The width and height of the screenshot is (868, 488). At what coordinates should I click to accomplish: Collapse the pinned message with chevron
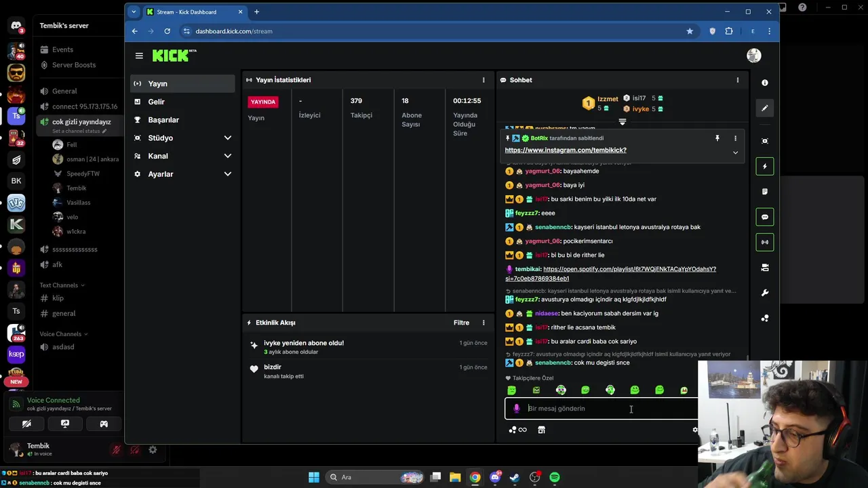(x=735, y=152)
